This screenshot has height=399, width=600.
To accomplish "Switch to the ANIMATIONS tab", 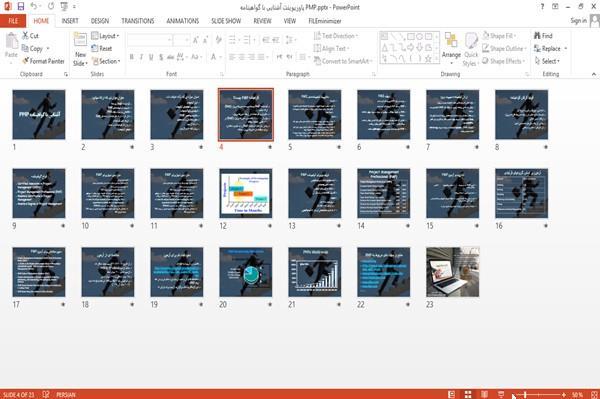I will pos(183,21).
